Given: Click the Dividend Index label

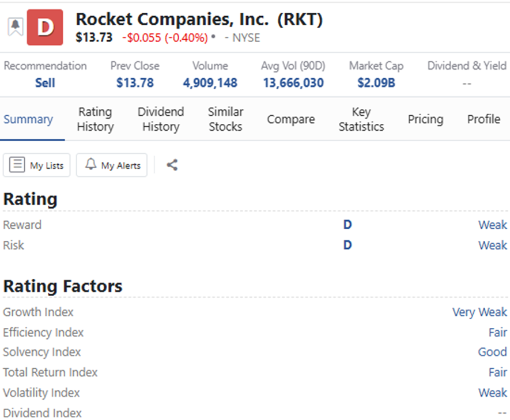Looking at the screenshot, I should click(x=42, y=413).
